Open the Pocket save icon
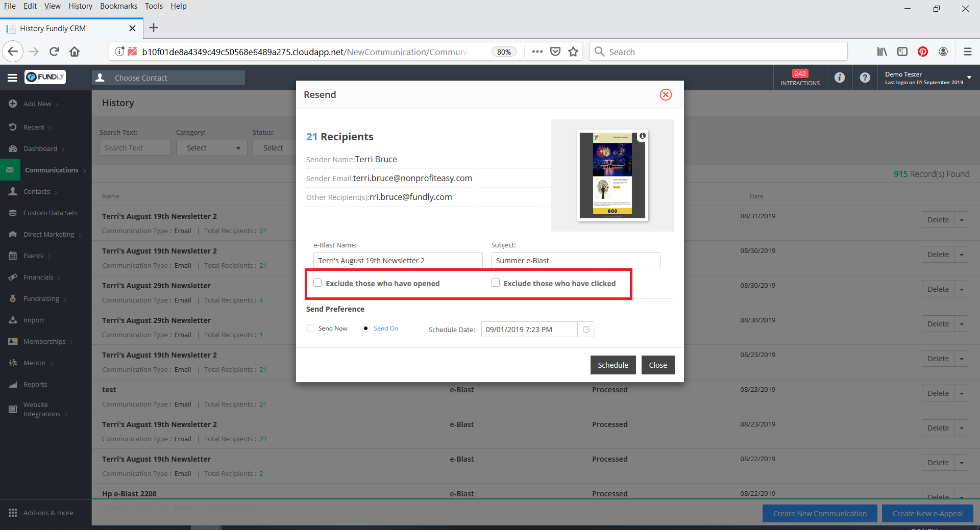Image resolution: width=980 pixels, height=530 pixels. click(x=555, y=52)
